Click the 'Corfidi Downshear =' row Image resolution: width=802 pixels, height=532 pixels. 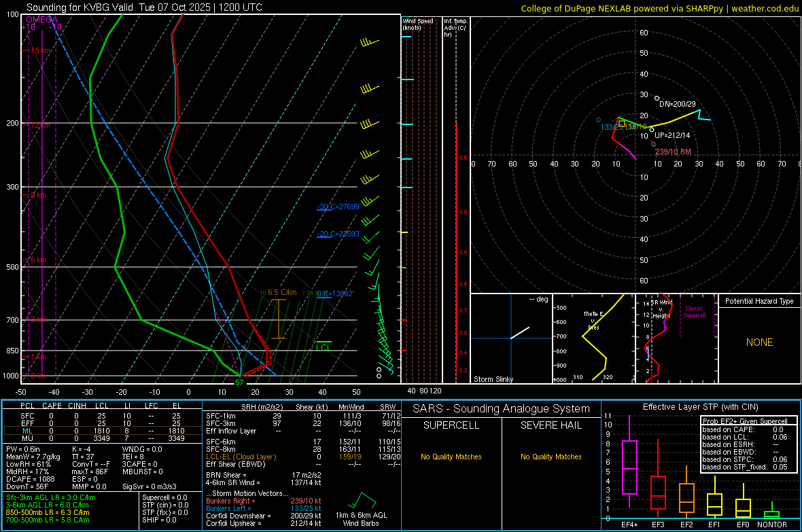[264, 516]
